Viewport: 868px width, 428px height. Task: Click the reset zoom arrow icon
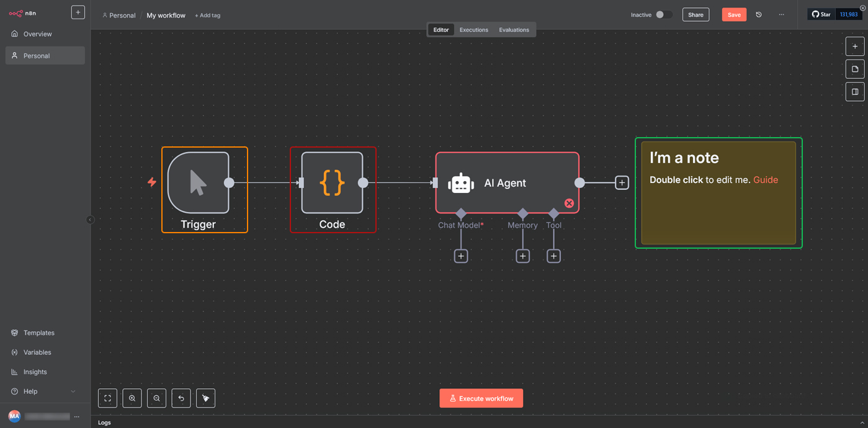tap(181, 398)
